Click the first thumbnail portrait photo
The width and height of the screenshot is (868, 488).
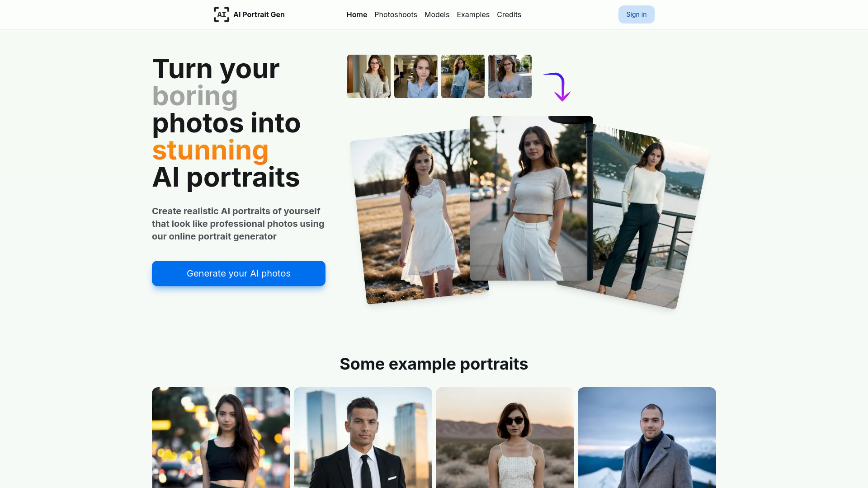point(368,76)
